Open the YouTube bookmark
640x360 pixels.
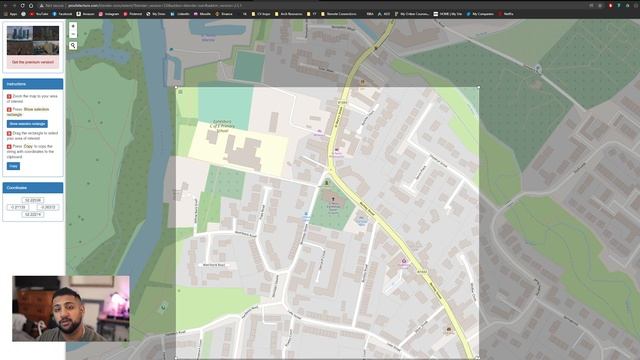(39, 14)
